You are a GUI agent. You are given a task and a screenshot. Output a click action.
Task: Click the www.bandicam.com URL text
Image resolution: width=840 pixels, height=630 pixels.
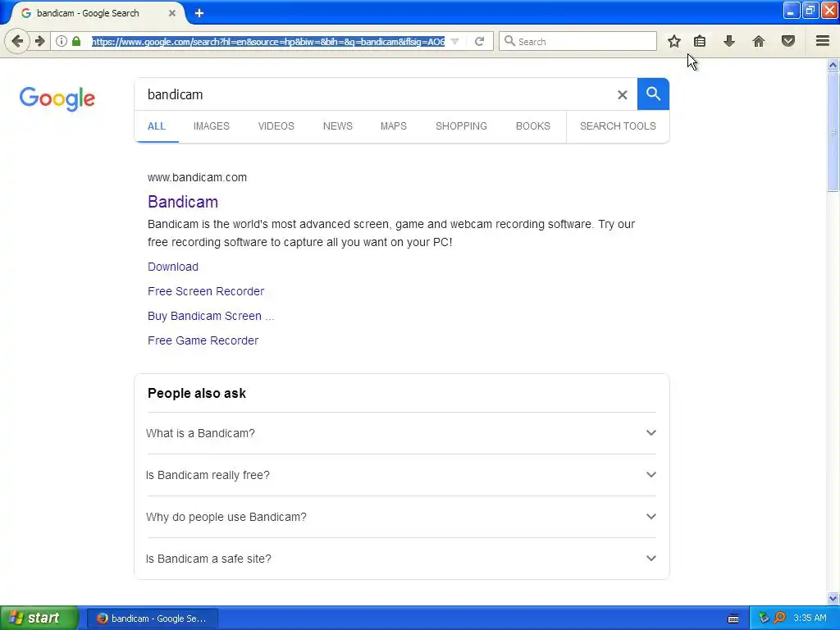coord(197,177)
